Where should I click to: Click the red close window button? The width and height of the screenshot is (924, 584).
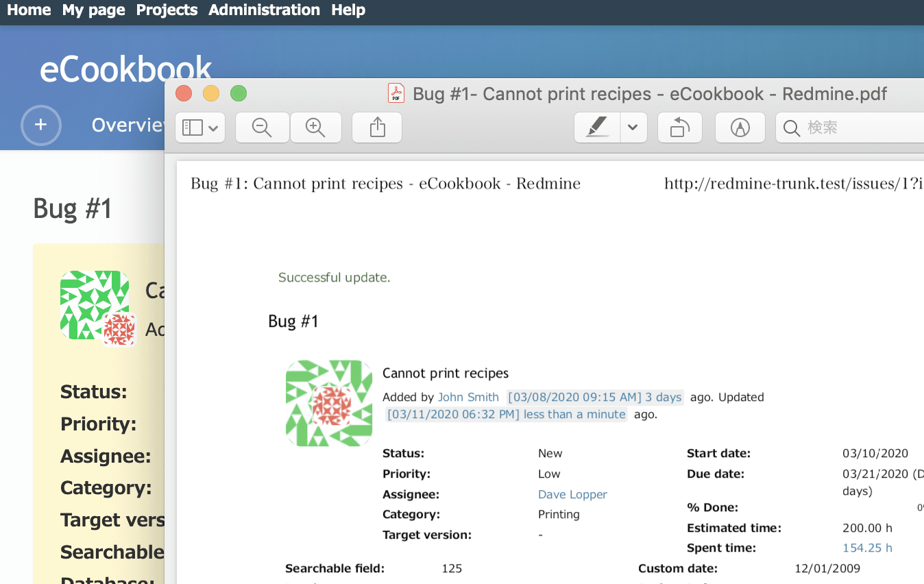click(x=184, y=93)
